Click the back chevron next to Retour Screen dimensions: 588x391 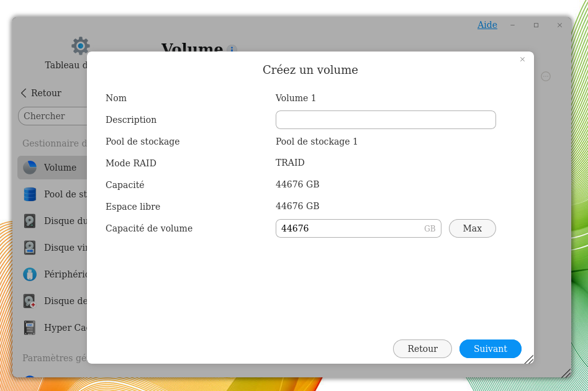tap(24, 93)
